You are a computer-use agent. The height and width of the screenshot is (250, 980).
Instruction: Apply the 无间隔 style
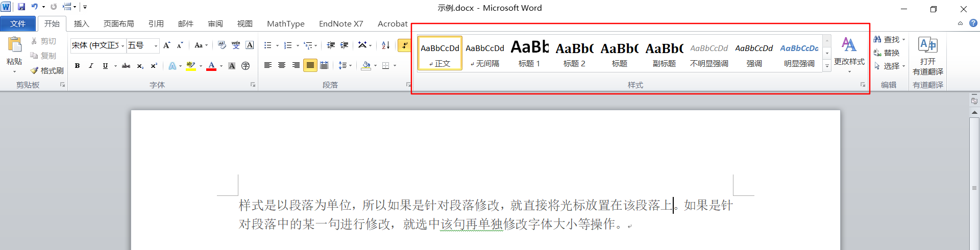point(485,53)
